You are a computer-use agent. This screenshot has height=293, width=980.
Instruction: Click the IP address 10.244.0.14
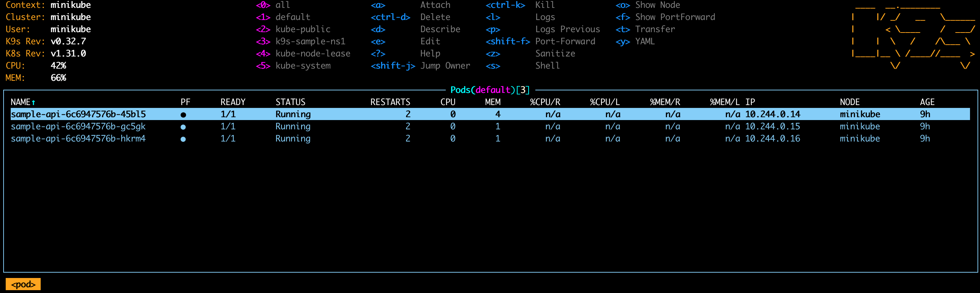(x=773, y=114)
